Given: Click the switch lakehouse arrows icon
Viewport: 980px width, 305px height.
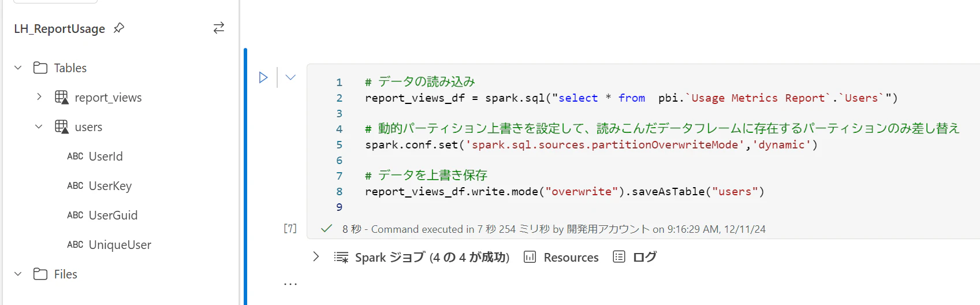Looking at the screenshot, I should coord(219,28).
